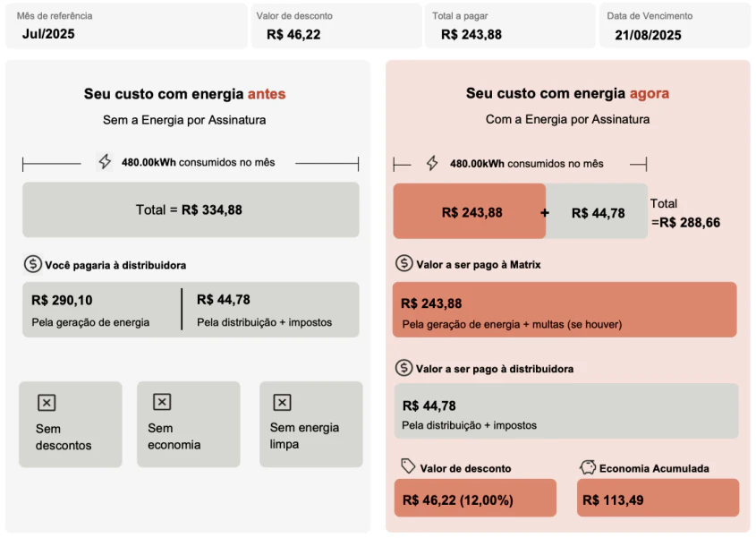Screen dimensions: 756x538
Task: Click the piggy bank icon beside 'Economia Acumulada'
Action: click(588, 467)
